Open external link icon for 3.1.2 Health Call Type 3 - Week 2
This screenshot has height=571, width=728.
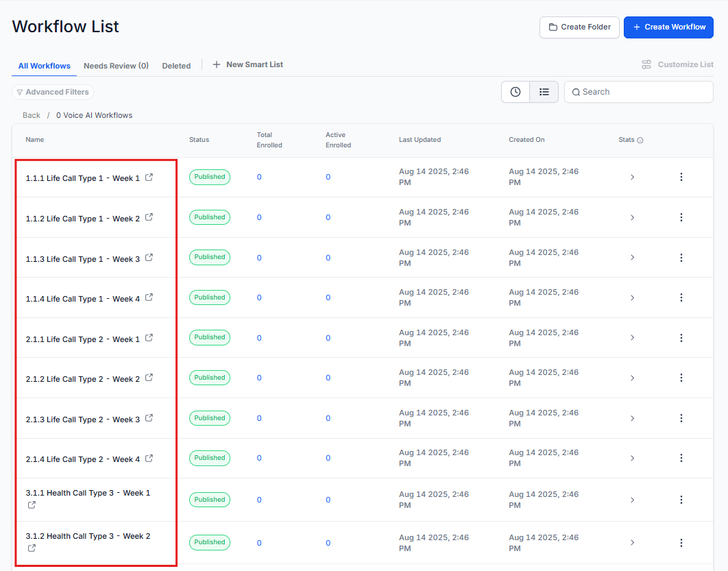32,548
